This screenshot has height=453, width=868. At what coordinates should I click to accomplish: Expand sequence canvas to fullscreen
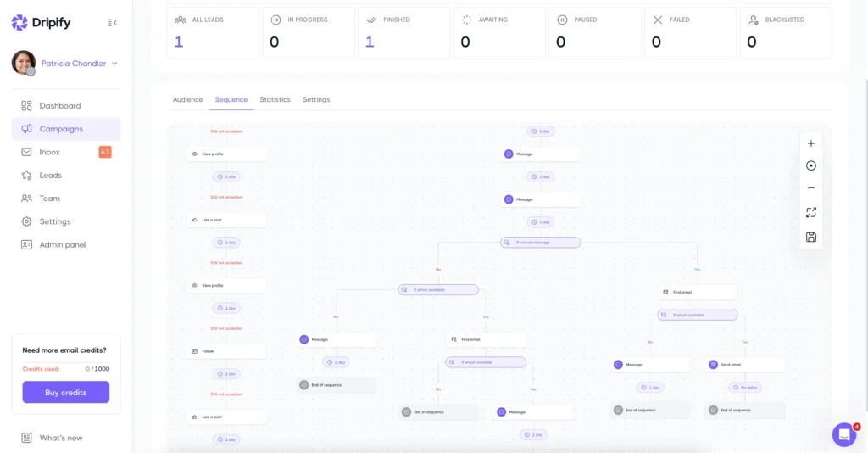point(811,213)
